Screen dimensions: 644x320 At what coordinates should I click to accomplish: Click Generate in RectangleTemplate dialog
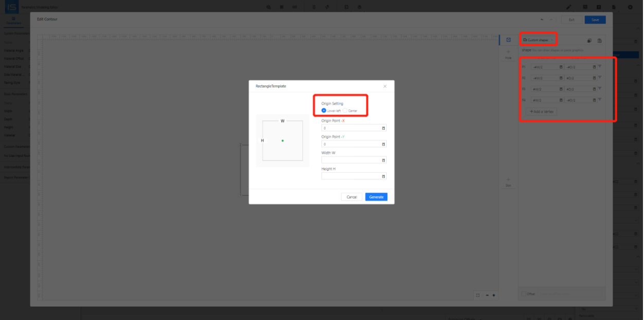377,197
